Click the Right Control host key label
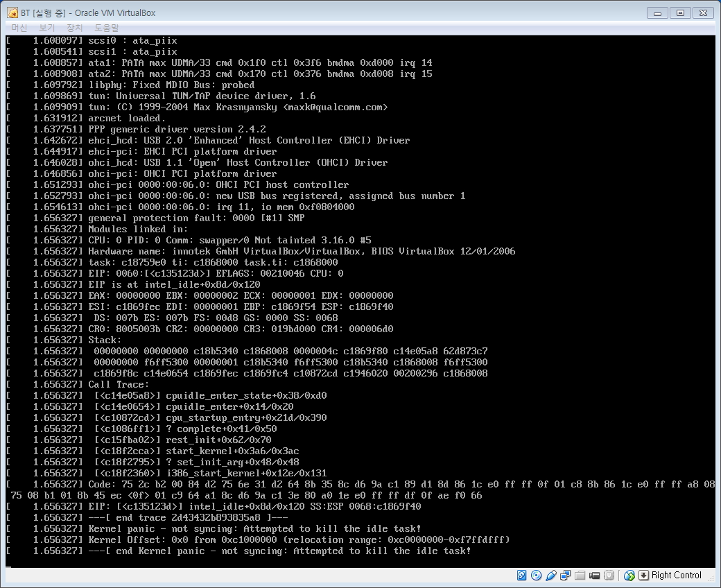The height and width of the screenshot is (588, 721). click(x=677, y=575)
